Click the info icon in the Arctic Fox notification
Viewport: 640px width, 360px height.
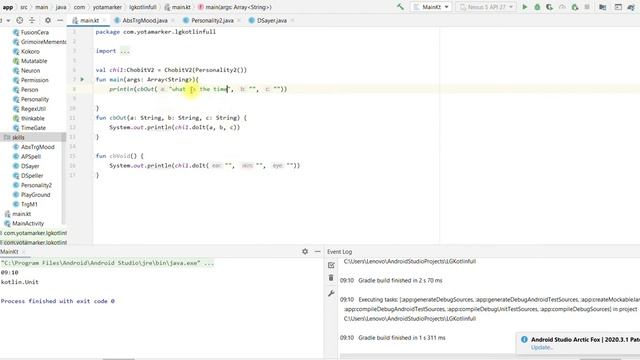coord(524,339)
